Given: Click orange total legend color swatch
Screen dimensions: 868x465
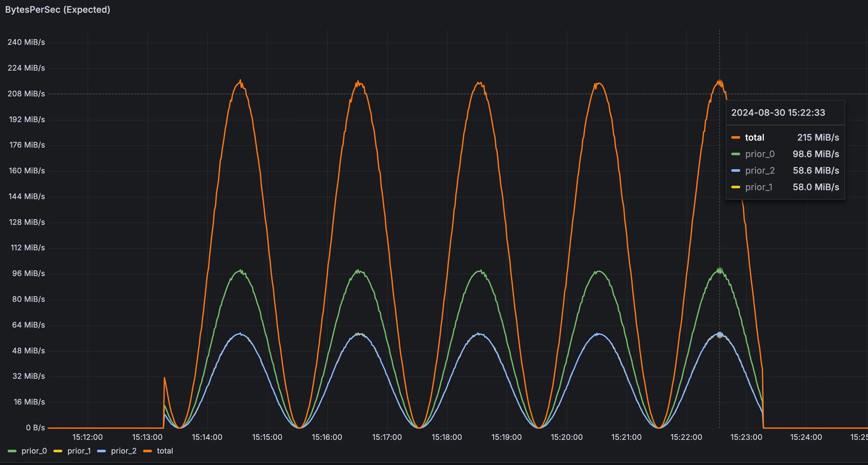Looking at the screenshot, I should click(148, 451).
